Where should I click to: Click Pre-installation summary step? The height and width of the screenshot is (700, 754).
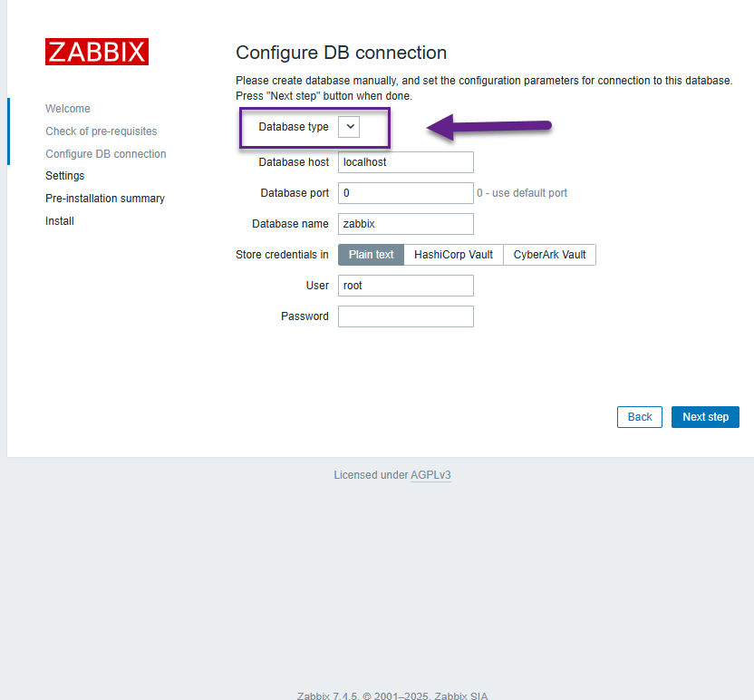[x=105, y=199]
